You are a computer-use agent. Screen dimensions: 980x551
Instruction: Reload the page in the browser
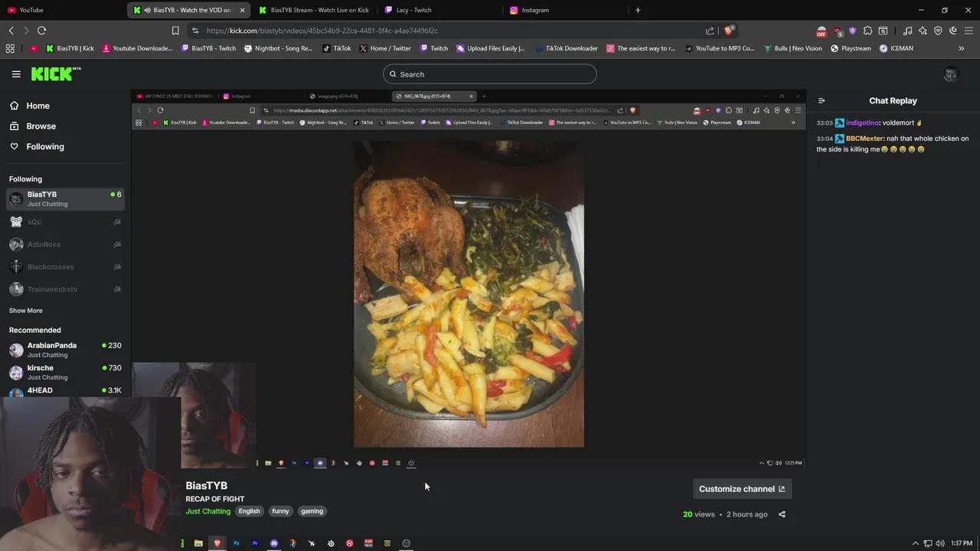41,31
